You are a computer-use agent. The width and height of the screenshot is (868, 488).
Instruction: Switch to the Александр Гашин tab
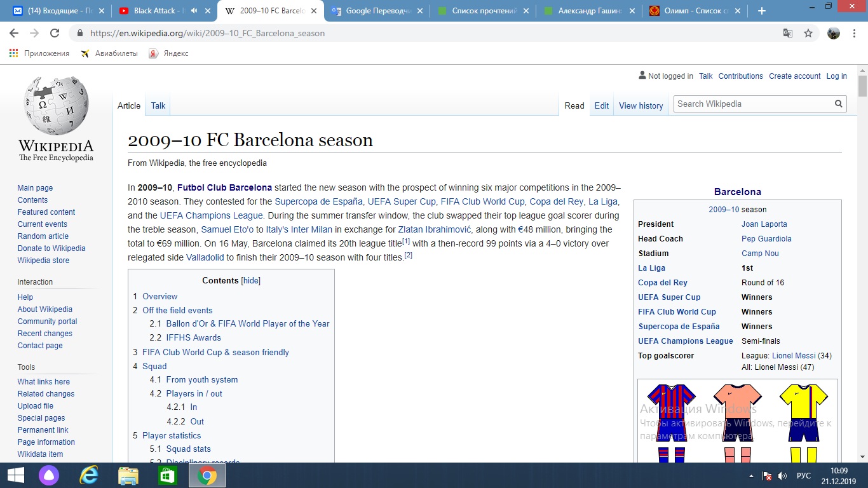click(x=588, y=11)
